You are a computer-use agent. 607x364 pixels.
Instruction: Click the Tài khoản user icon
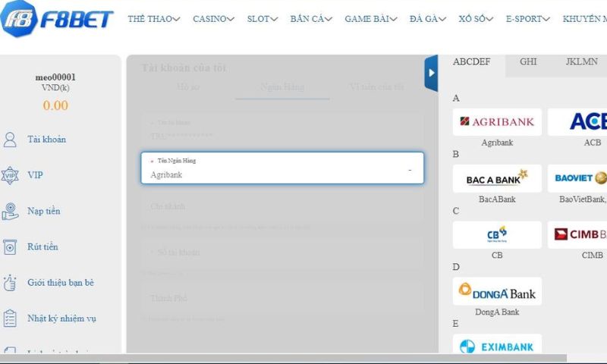click(x=10, y=140)
